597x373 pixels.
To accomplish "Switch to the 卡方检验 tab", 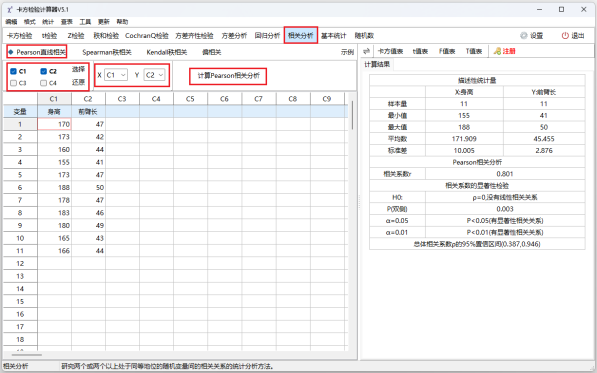I will pos(19,36).
